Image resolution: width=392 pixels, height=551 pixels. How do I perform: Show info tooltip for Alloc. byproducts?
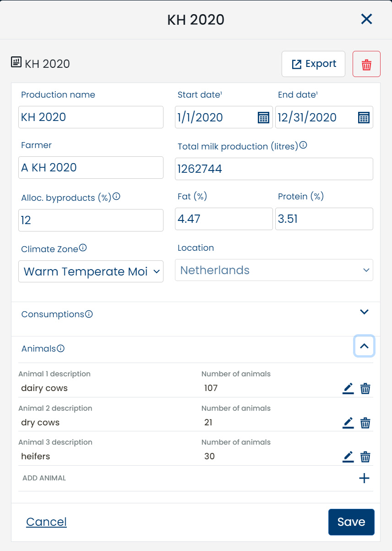[116, 197]
